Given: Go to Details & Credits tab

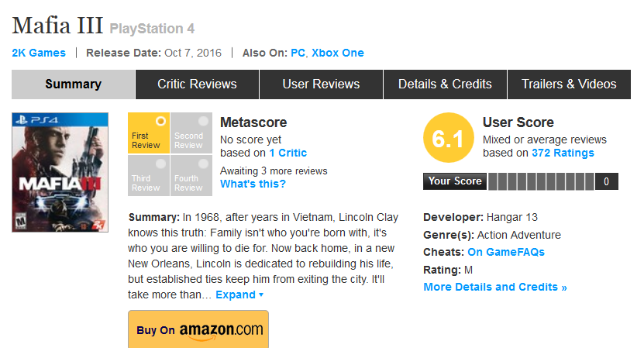Looking at the screenshot, I should tap(445, 84).
